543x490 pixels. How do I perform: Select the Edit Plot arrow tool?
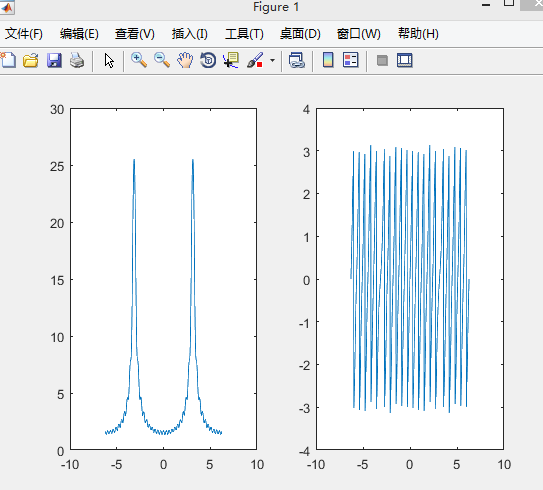pos(109,61)
